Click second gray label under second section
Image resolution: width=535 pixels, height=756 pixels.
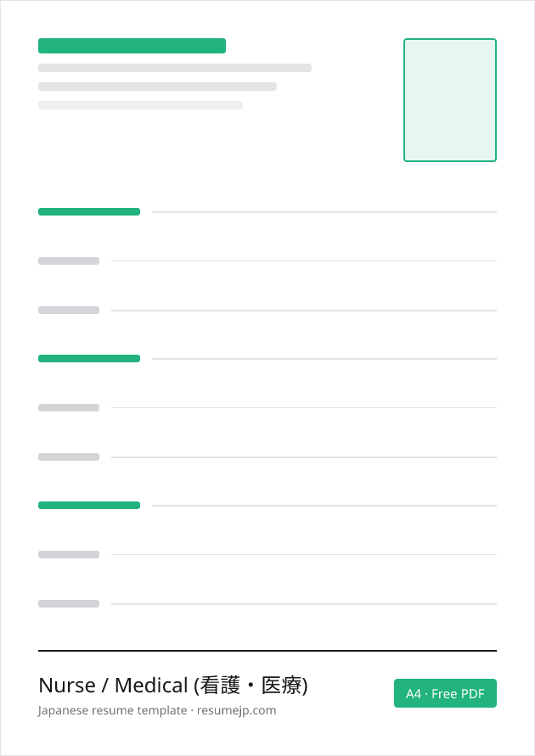[x=69, y=457]
